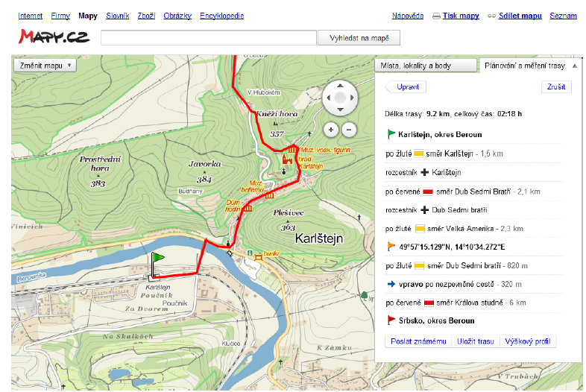This screenshot has height=392, width=586.
Task: Select the Plánování a měření trasy tab
Action: tap(524, 66)
